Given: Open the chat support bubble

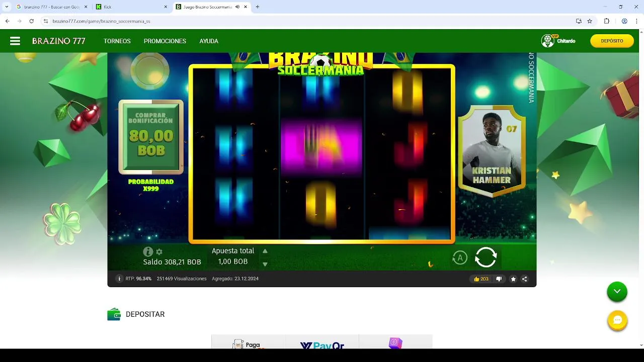Looking at the screenshot, I should [x=617, y=320].
